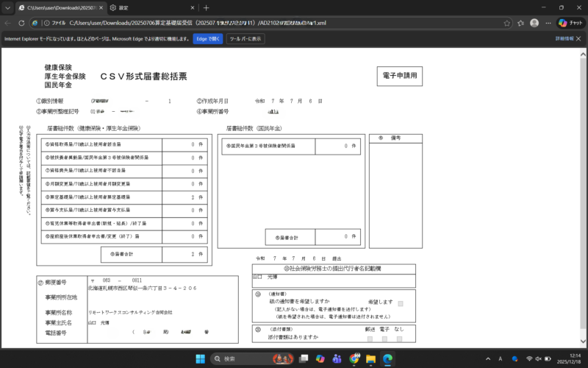Close the 設定 tab
Image resolution: width=588 pixels, height=368 pixels.
pos(193,7)
